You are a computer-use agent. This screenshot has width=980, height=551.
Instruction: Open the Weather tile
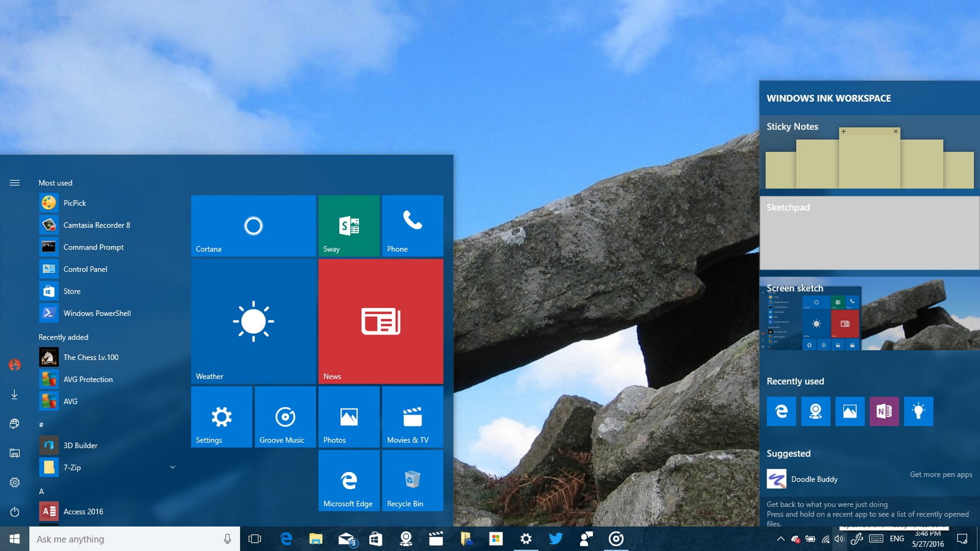253,321
